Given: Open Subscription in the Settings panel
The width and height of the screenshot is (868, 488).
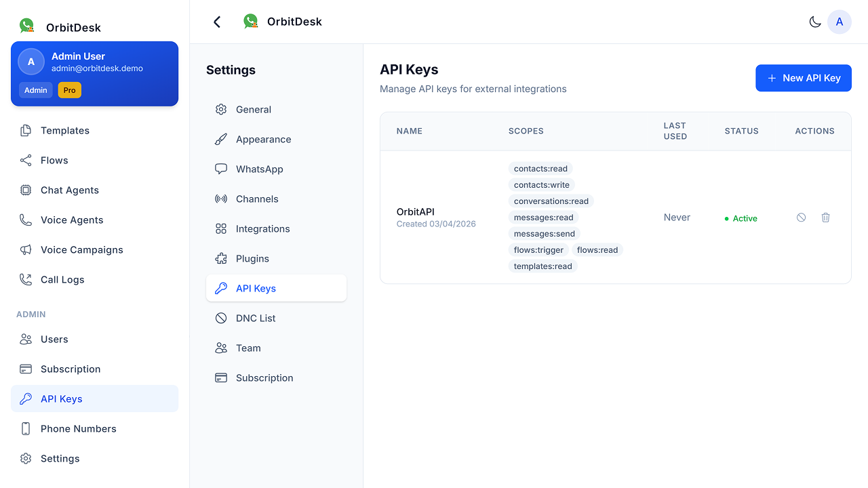Looking at the screenshot, I should [x=264, y=378].
